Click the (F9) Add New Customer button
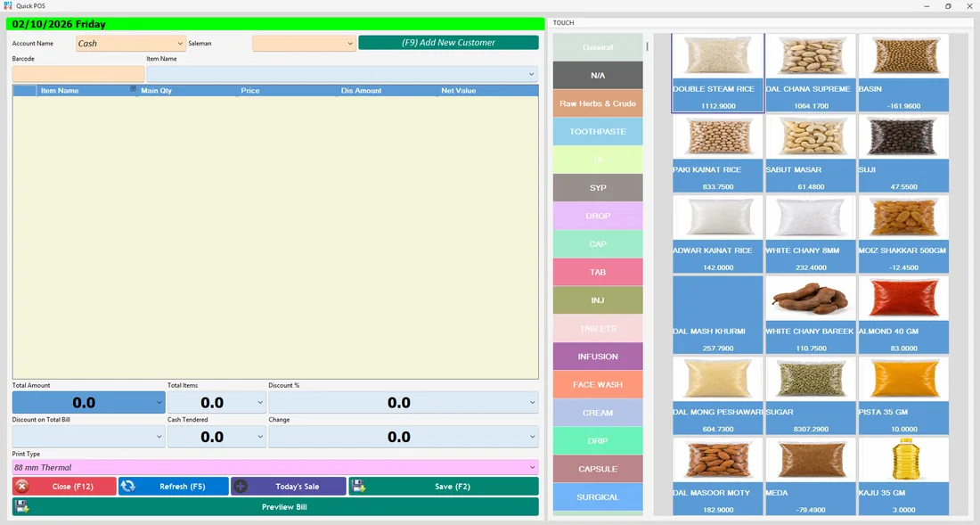The image size is (980, 525). click(x=448, y=43)
